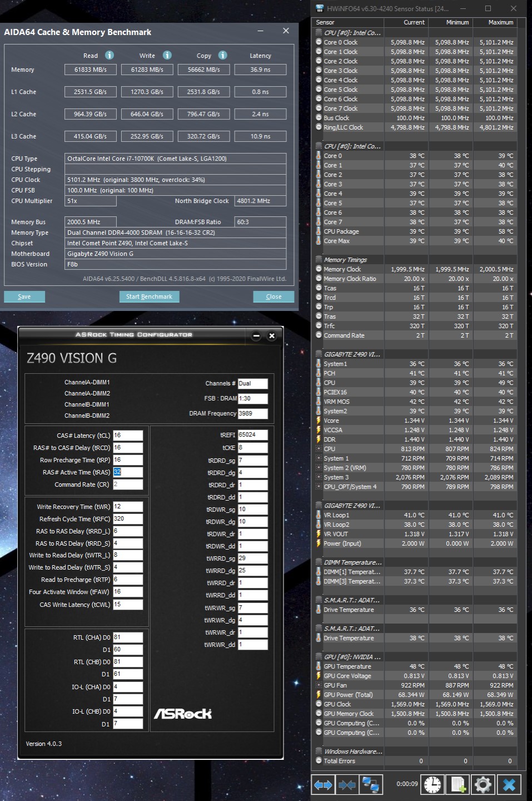Select the Ring/LLC Clock sensor row
The height and width of the screenshot is (801, 532).
coord(415,127)
